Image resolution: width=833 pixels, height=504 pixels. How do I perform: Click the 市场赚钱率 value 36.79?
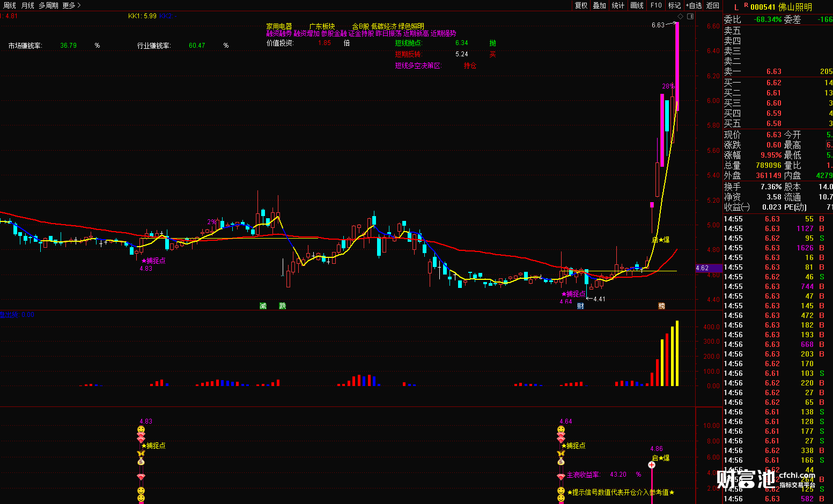[69, 46]
